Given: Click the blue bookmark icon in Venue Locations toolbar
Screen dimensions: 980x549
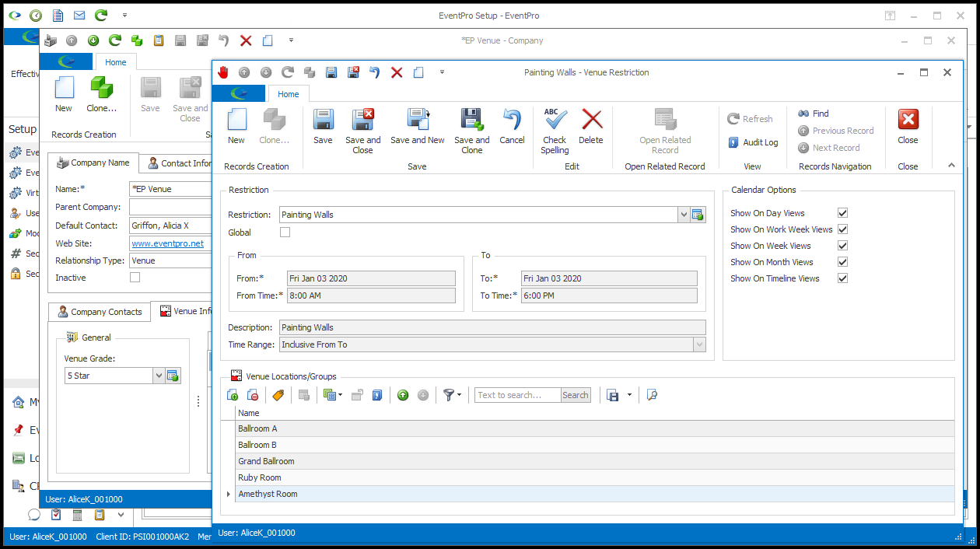Looking at the screenshot, I should tap(377, 395).
